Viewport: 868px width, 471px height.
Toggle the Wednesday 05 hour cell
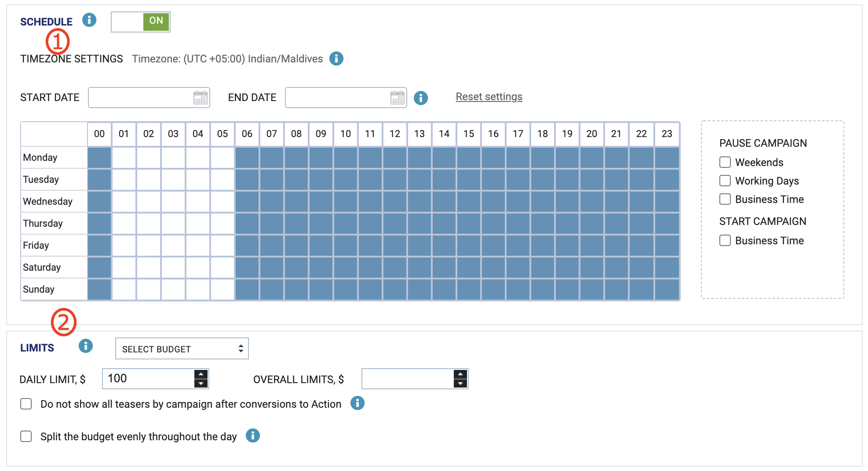[x=222, y=202]
